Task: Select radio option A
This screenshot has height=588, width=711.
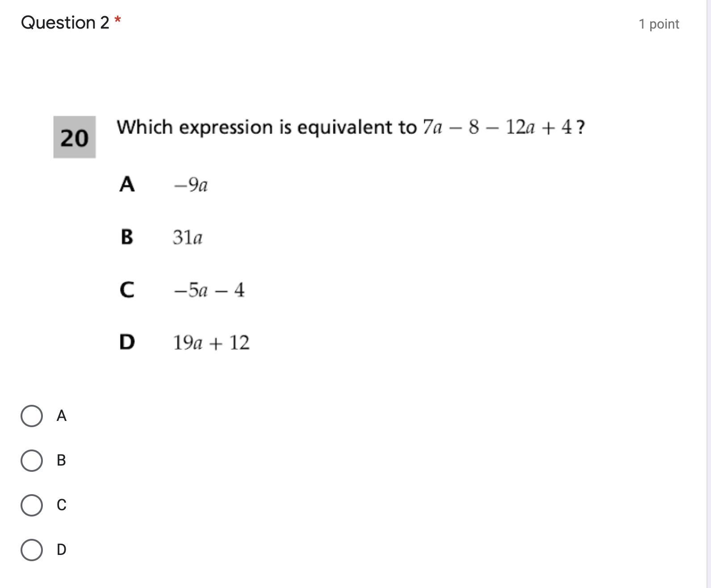Action: (32, 416)
